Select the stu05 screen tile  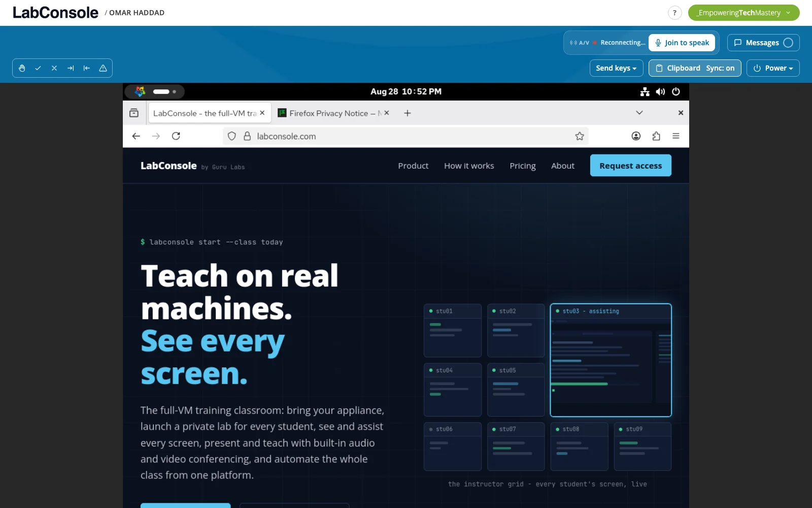tap(516, 390)
